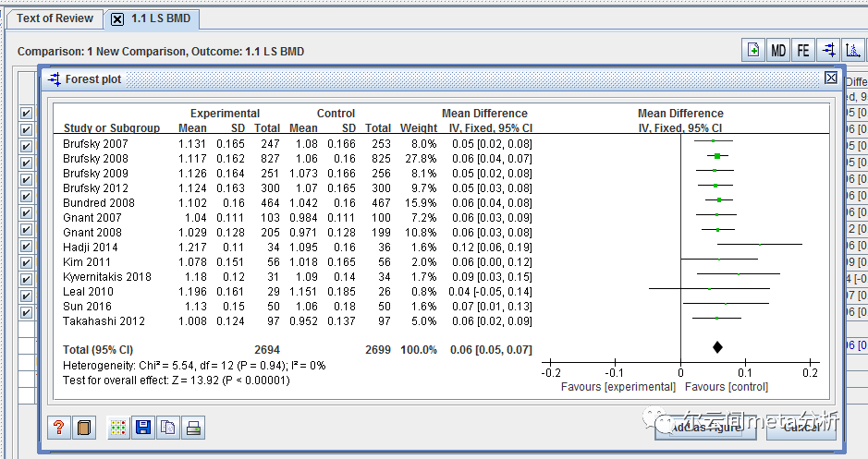Screen dimensions: 868x459
Task: Add study data with green plus icon
Action: 753,50
